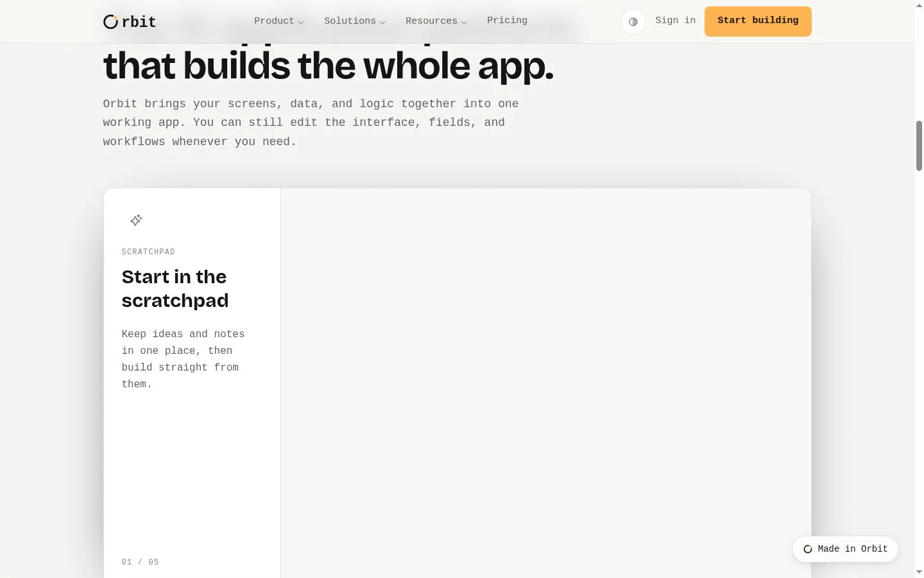This screenshot has width=924, height=578.
Task: Open the Resources dropdown
Action: coord(436,21)
